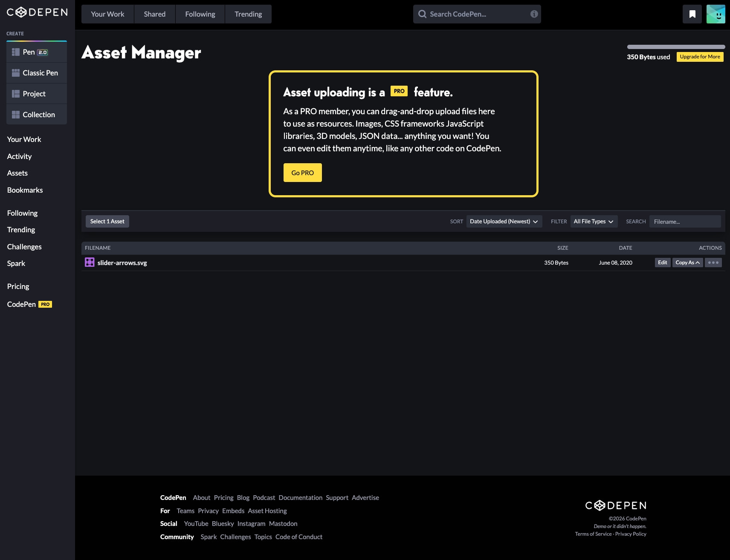Image resolution: width=730 pixels, height=560 pixels.
Task: Click the Classic Pen button label
Action: [x=41, y=73]
